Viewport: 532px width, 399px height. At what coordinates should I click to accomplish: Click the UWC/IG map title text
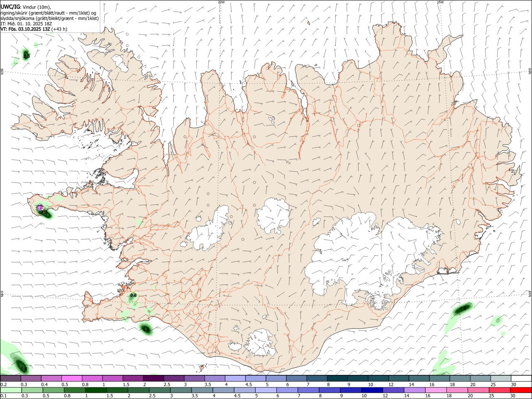click(10, 7)
